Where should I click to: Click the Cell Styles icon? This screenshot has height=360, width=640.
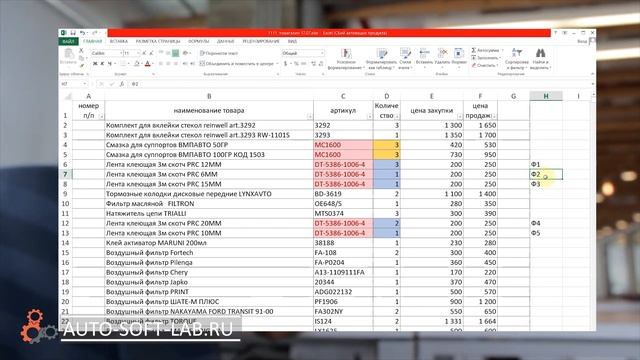[x=405, y=54]
